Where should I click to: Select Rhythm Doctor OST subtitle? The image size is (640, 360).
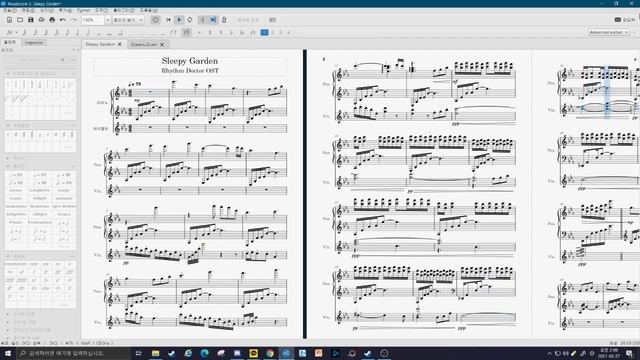190,71
